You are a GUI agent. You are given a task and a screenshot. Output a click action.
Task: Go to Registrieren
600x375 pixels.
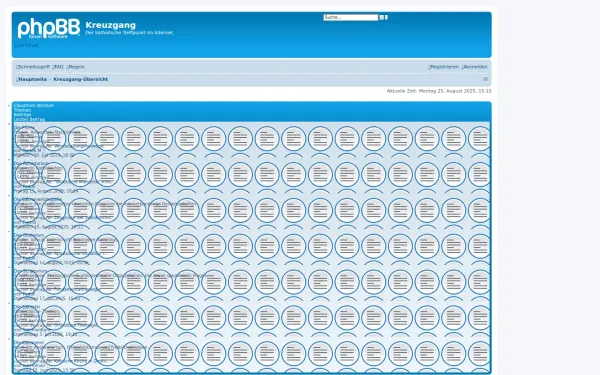coord(443,67)
